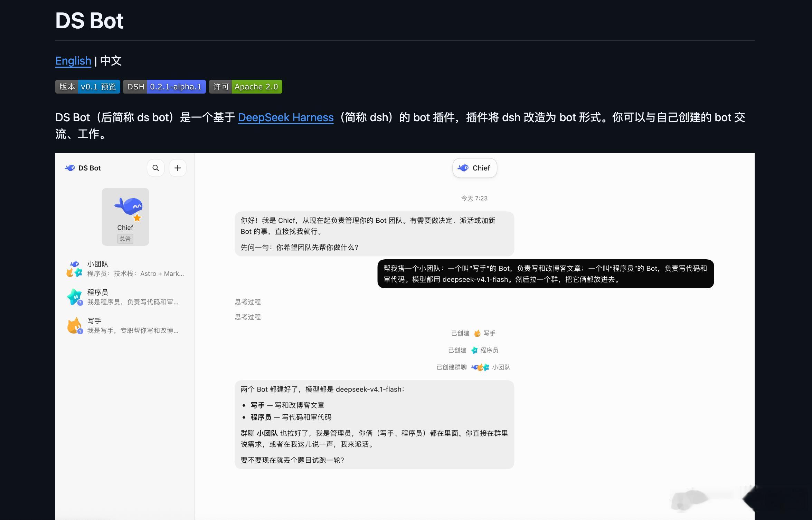Click the 已创建群聊 小团队 avatar cluster
This screenshot has height=520, width=812.
coord(480,367)
